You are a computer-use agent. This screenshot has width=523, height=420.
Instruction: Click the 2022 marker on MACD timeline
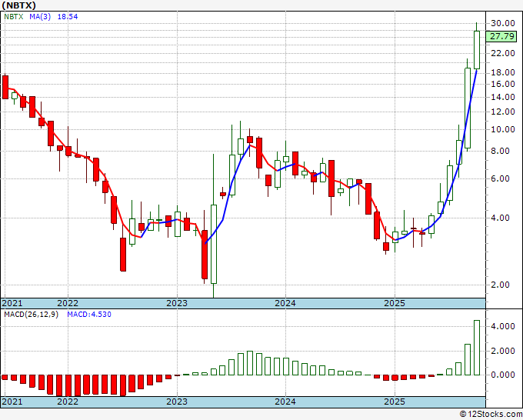click(68, 402)
